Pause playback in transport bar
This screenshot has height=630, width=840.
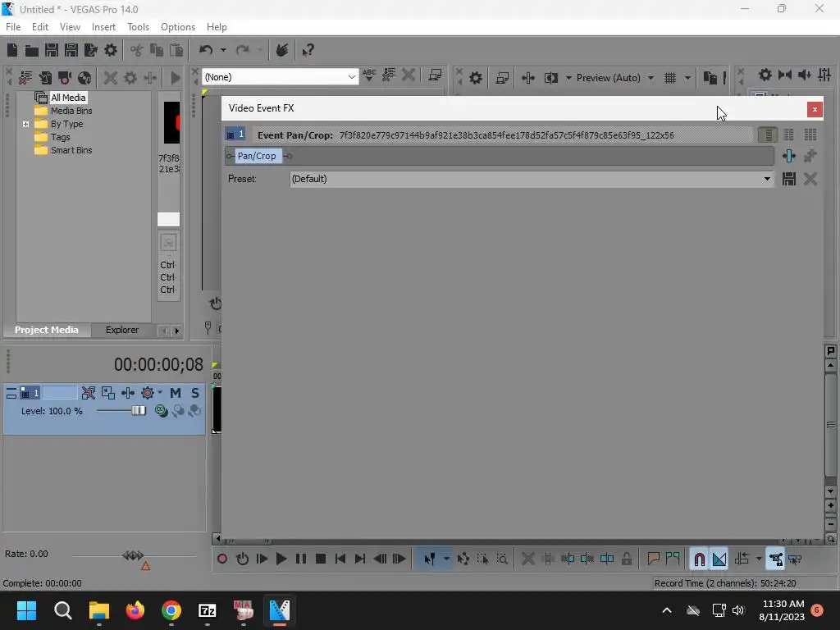tap(301, 559)
